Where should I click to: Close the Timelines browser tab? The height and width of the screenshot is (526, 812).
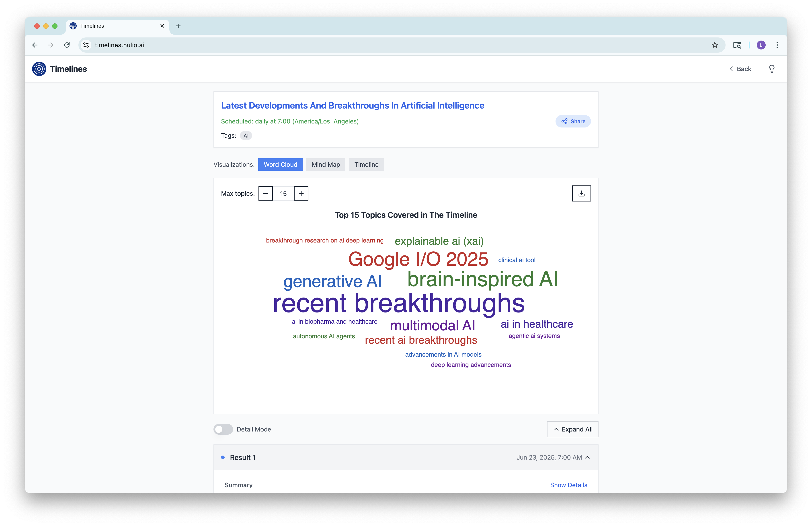click(x=162, y=26)
